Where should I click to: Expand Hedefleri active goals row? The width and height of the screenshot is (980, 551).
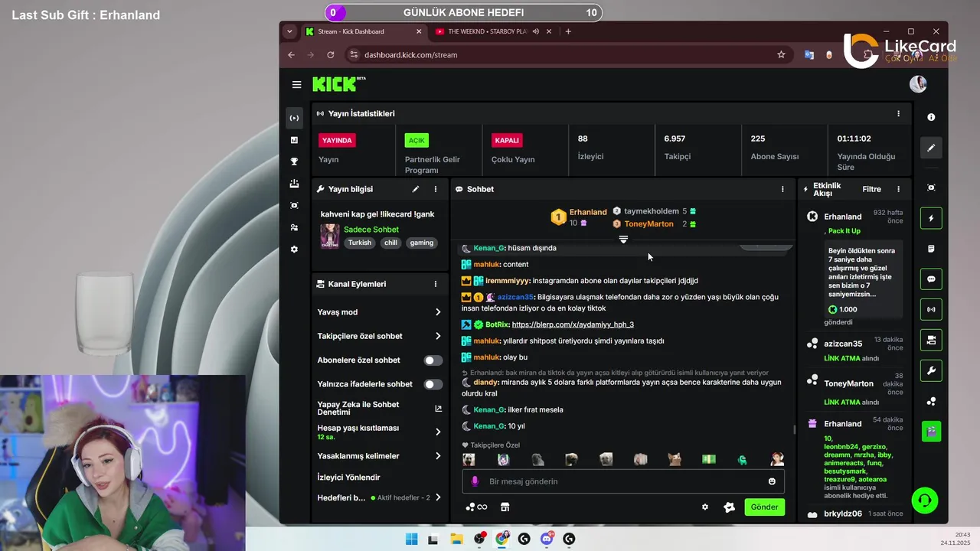pyautogui.click(x=379, y=497)
